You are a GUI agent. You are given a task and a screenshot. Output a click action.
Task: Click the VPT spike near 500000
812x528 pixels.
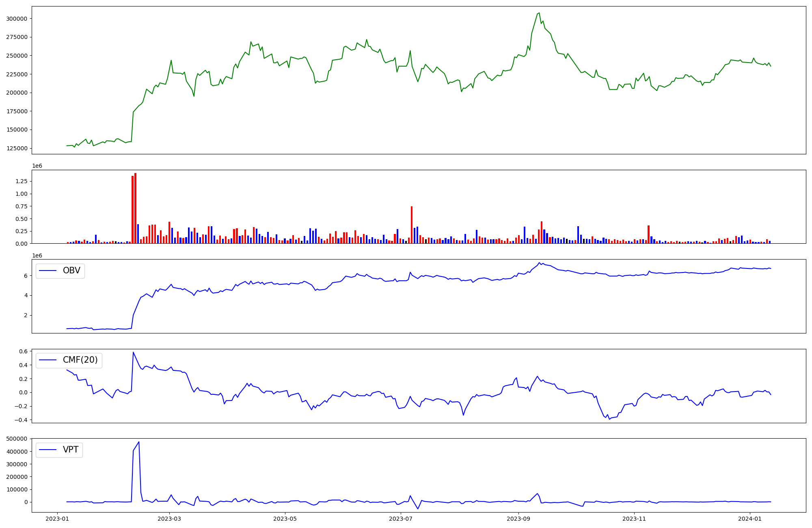click(139, 442)
